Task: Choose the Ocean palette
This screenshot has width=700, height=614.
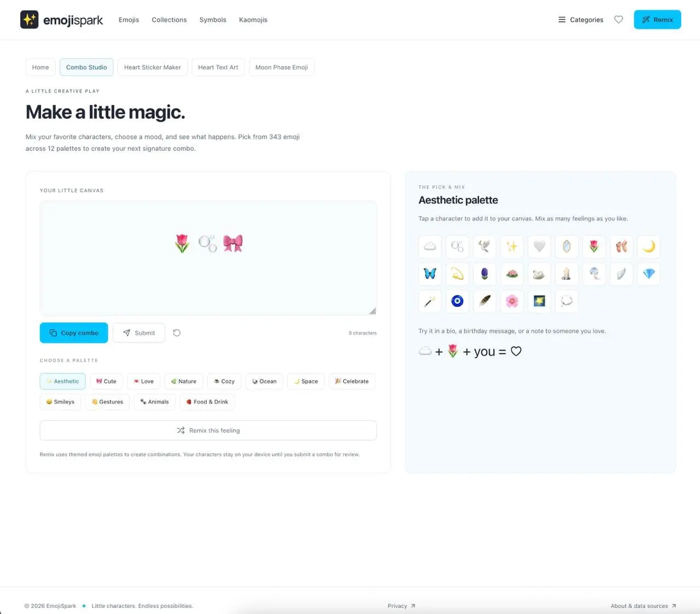Action: pos(264,382)
